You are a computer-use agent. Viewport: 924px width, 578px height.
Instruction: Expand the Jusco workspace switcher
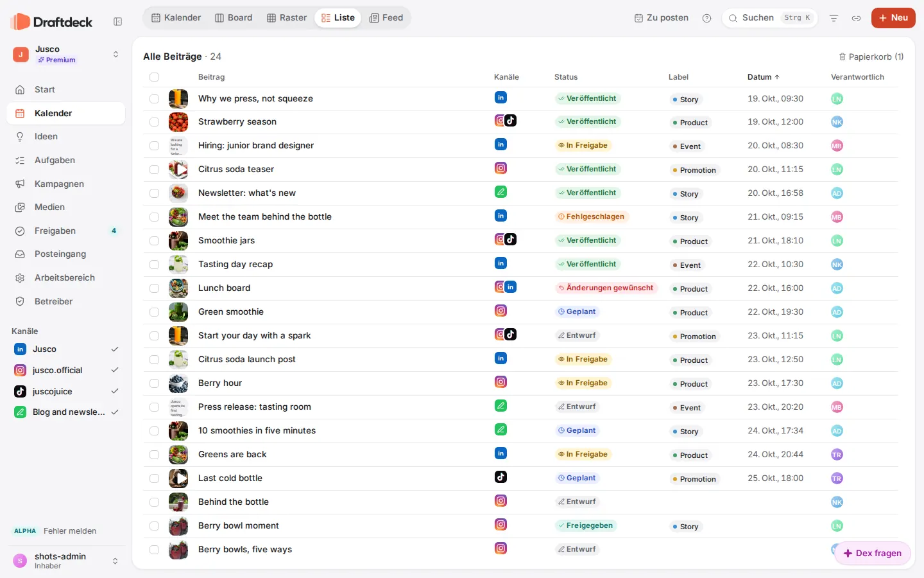tap(66, 55)
